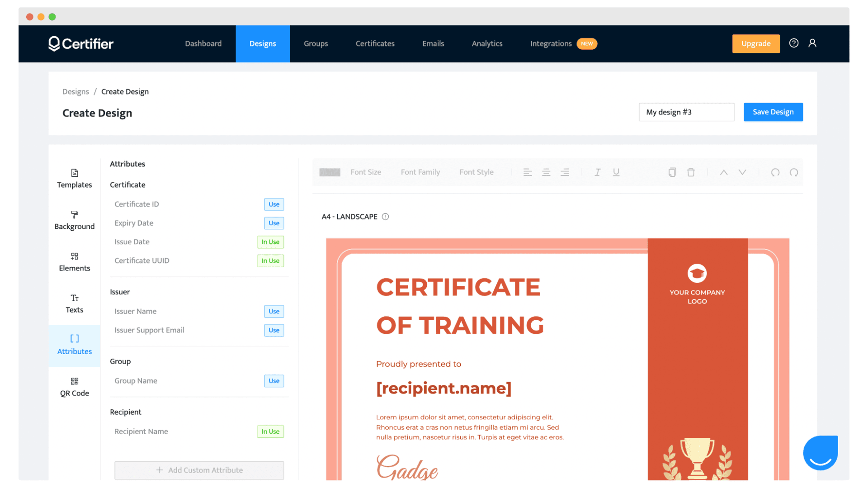Click the A4 - LANDSCAPE label
Screen dimensions: 868x488
coord(349,217)
